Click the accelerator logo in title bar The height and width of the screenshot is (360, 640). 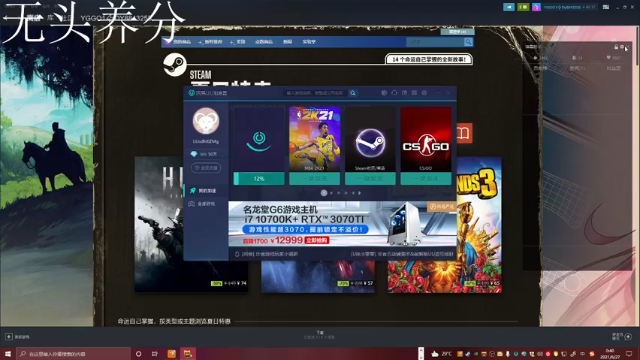[191, 93]
